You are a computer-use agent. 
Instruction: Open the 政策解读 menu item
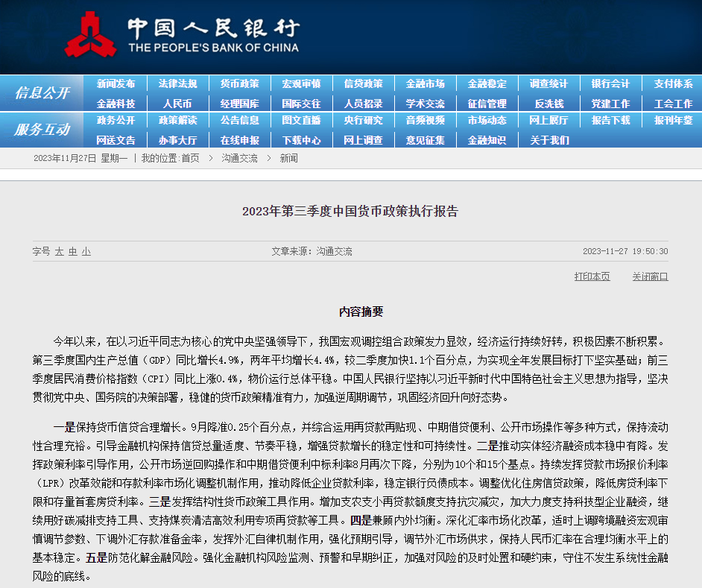click(x=177, y=120)
